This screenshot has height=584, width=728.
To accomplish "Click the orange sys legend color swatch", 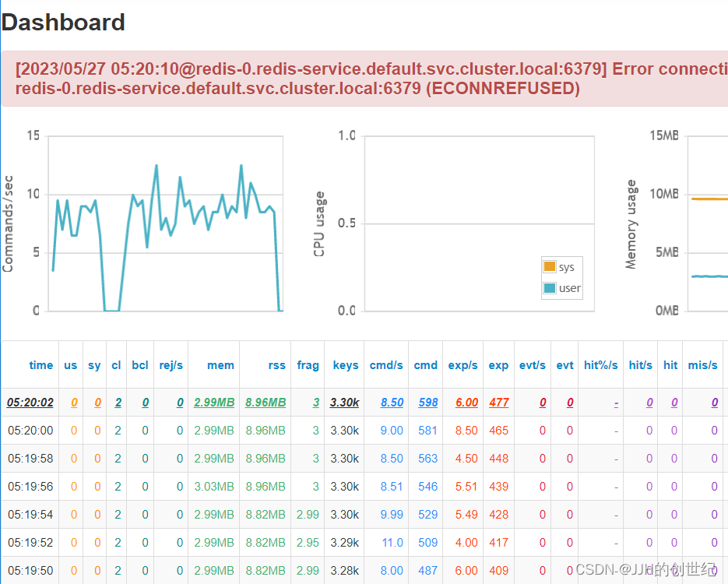I will click(x=550, y=266).
